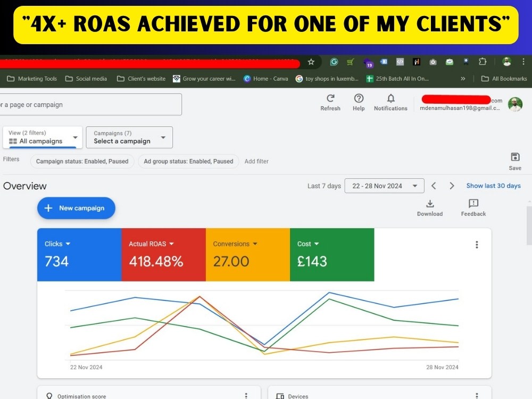Click the code brackets extension icon
This screenshot has height=399, width=532.
400,62
